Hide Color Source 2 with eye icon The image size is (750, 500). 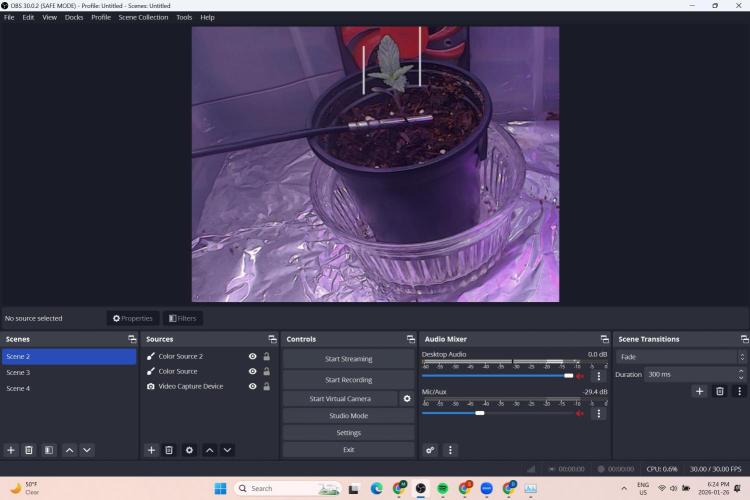(252, 356)
